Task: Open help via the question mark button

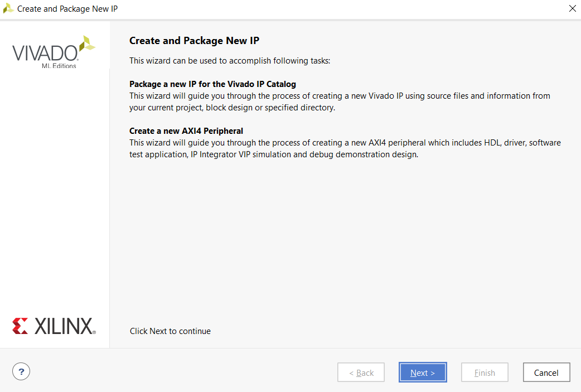Action: [x=21, y=371]
